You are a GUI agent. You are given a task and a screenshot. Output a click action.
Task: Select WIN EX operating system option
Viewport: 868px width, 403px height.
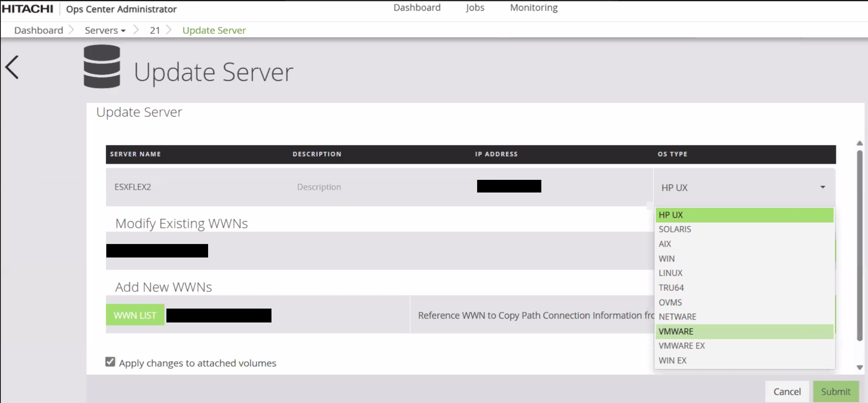click(673, 360)
